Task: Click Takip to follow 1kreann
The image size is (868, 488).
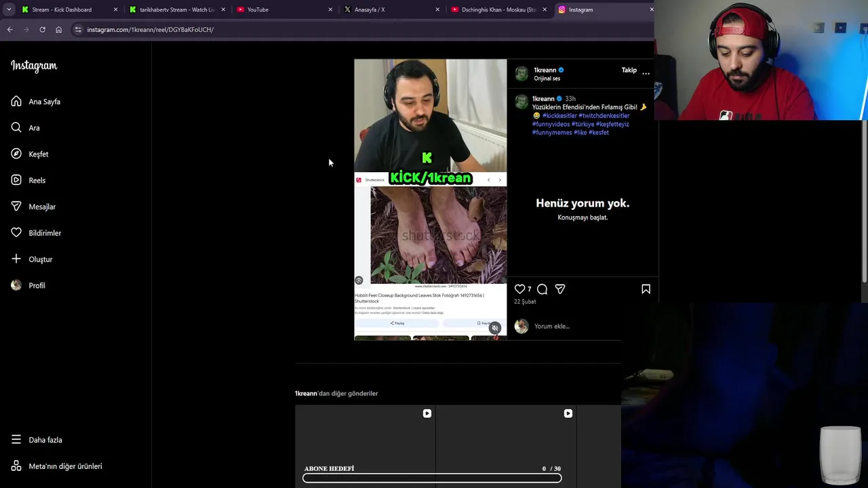Action: (x=629, y=70)
